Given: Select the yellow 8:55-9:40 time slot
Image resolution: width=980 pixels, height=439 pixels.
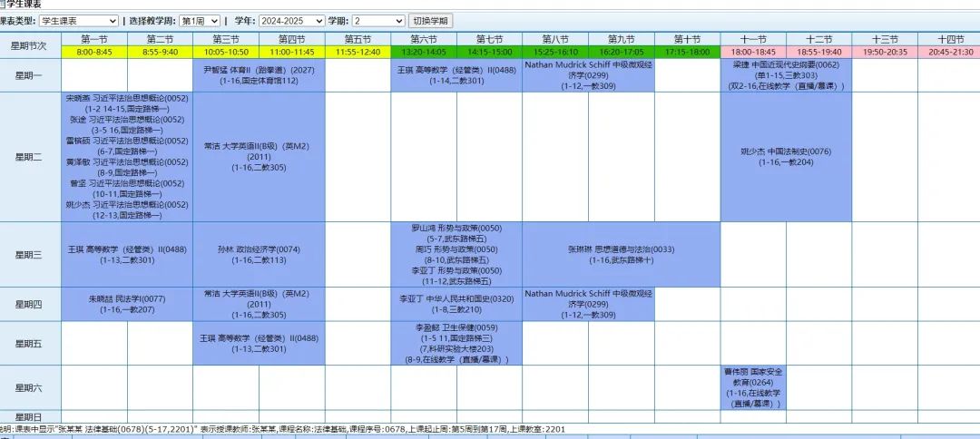Looking at the screenshot, I should click(x=160, y=53).
